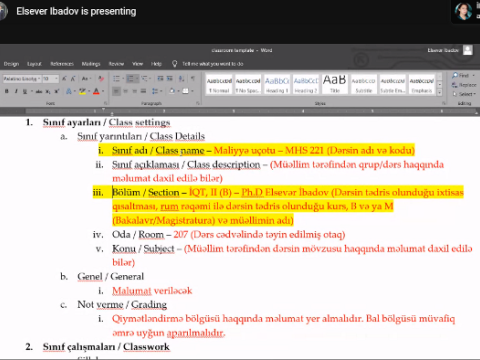Image resolution: width=480 pixels, height=360 pixels.
Task: Apply the Normal style from gallery
Action: point(219,85)
